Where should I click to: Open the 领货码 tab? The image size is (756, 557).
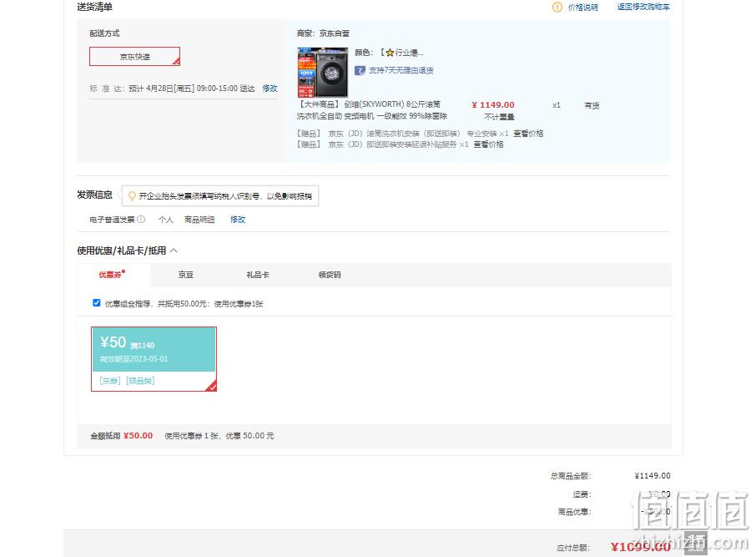click(x=330, y=275)
